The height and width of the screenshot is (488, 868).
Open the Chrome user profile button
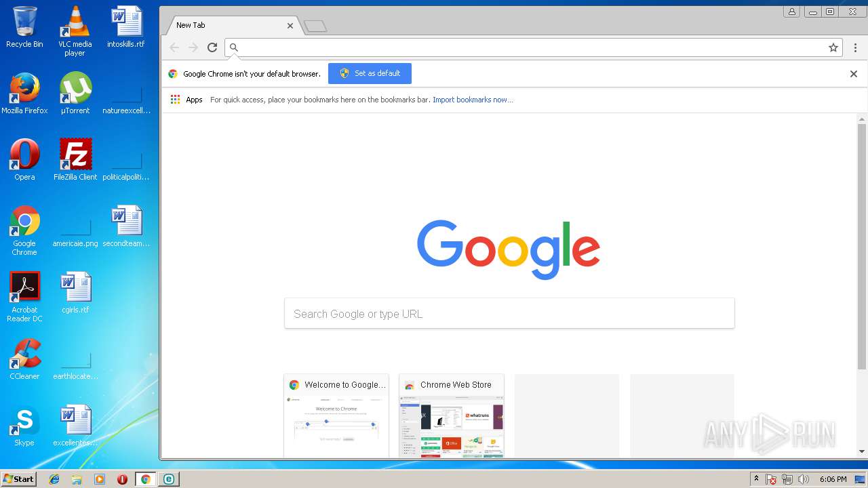pyautogui.click(x=791, y=12)
